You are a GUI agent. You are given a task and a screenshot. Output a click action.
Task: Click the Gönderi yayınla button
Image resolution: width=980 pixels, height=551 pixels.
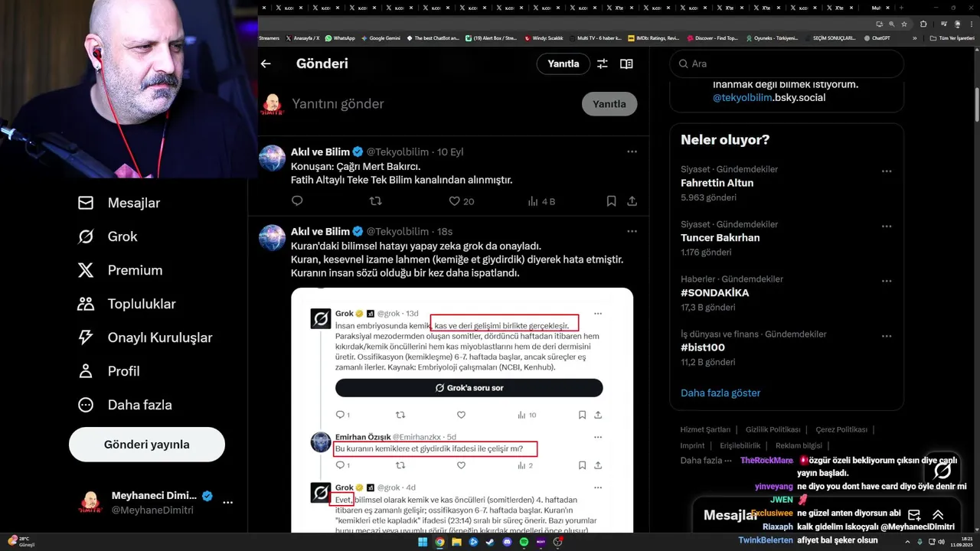coord(147,445)
